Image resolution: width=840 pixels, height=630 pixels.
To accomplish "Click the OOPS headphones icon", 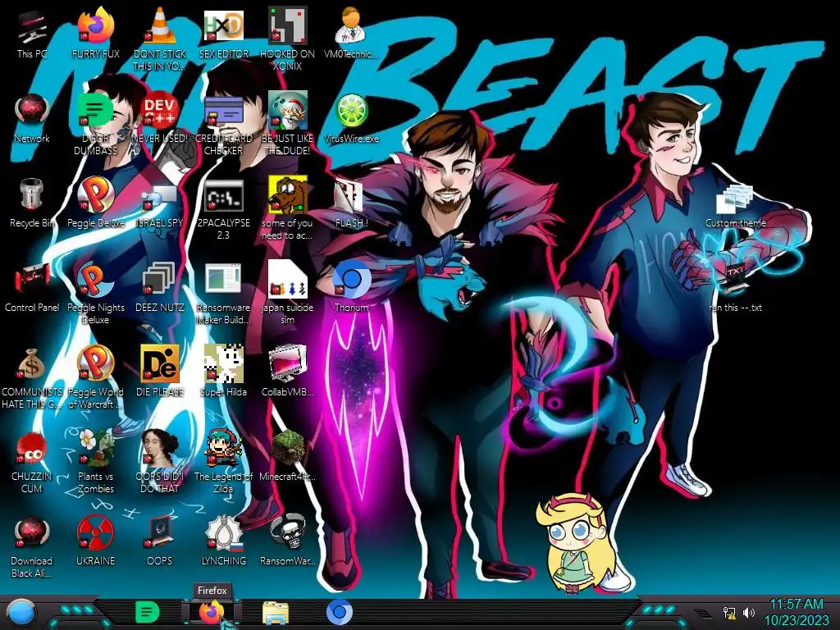I will (x=159, y=533).
